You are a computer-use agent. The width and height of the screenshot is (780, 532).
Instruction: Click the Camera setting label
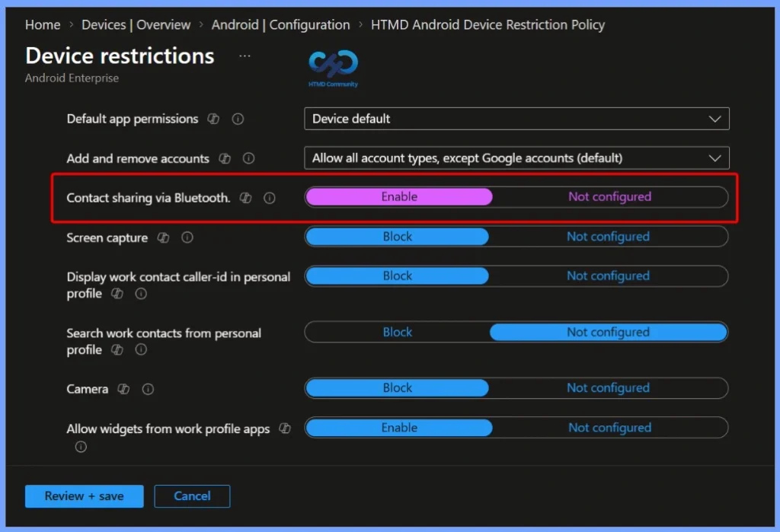click(x=88, y=389)
